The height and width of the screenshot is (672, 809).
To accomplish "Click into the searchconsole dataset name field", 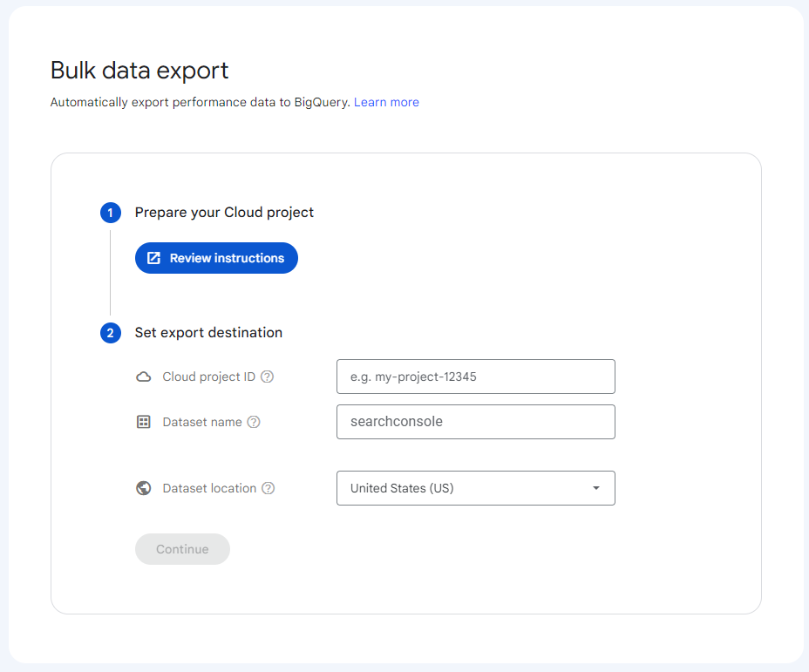I will [x=475, y=422].
